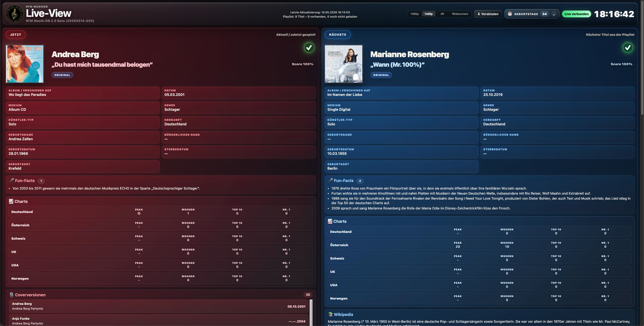This screenshot has width=644, height=326.
Task: Click the Norwegen chart row in the JETZT panel
Action: pyautogui.click(x=161, y=279)
